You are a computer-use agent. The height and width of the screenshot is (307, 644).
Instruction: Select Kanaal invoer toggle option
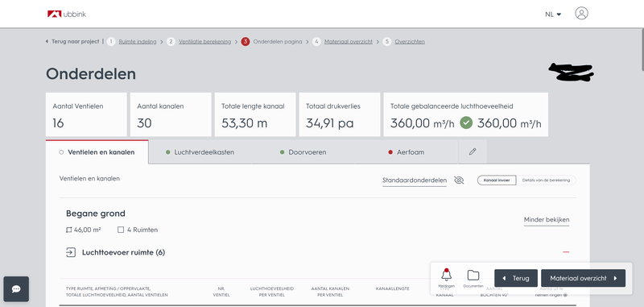coord(497,180)
